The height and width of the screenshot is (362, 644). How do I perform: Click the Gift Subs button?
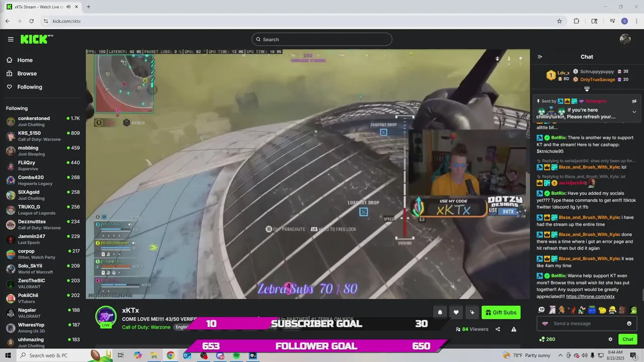[x=501, y=312]
